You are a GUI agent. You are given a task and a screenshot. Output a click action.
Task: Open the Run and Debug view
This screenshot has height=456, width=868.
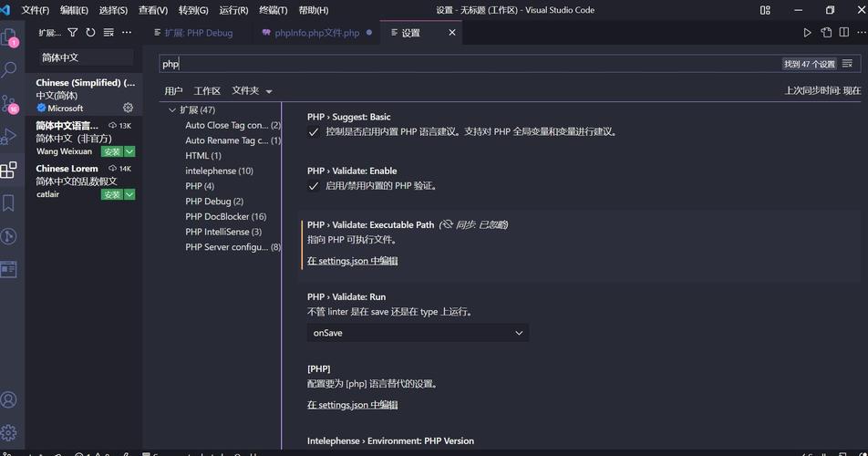[x=9, y=136]
